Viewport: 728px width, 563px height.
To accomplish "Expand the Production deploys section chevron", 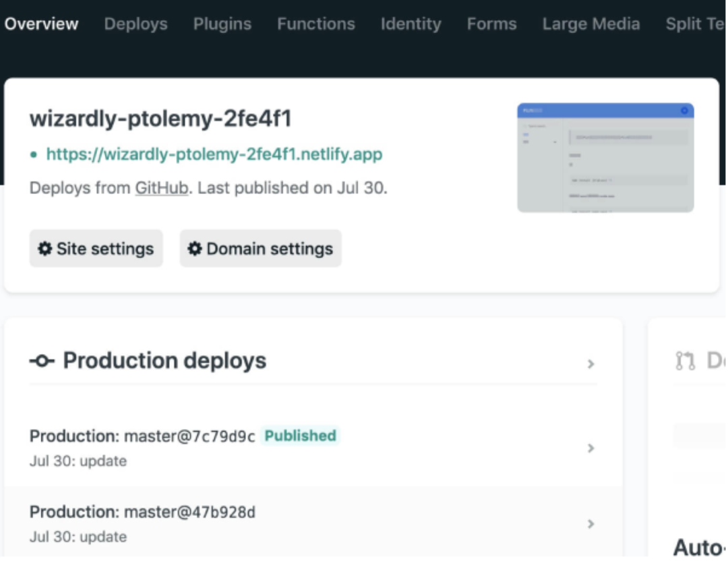I will coord(590,364).
